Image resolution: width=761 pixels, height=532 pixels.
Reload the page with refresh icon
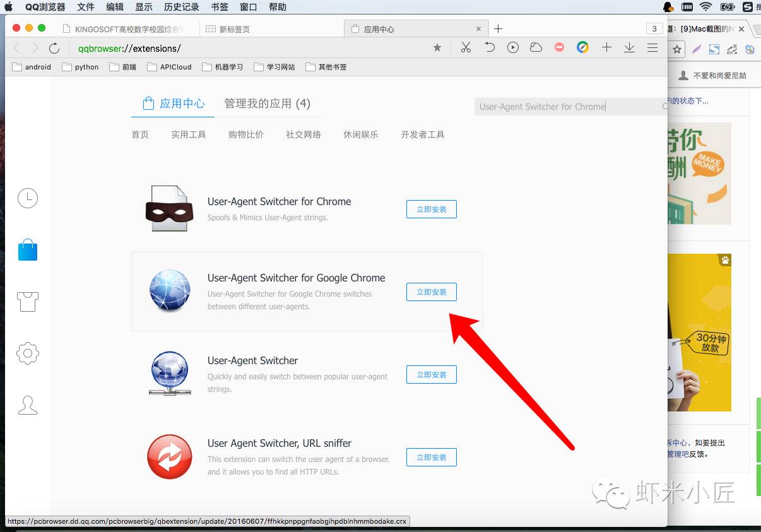coord(54,48)
